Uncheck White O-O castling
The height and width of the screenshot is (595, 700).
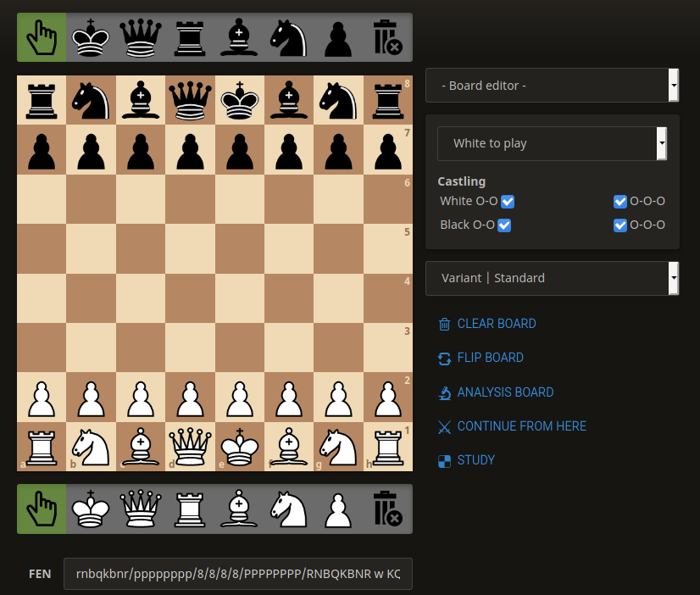point(507,201)
